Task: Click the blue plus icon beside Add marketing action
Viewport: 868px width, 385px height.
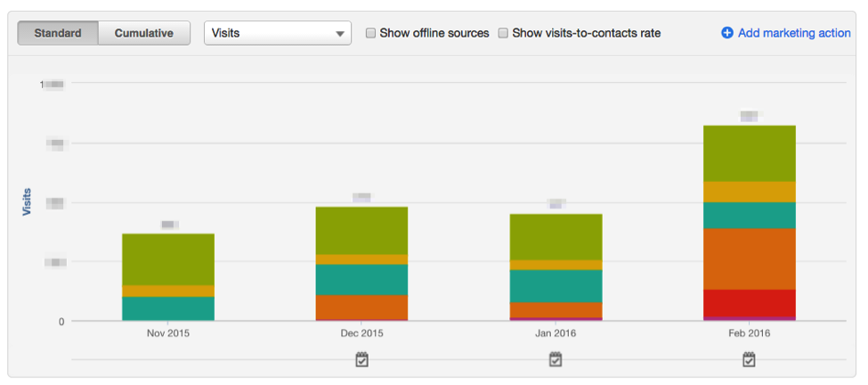Action: click(726, 33)
